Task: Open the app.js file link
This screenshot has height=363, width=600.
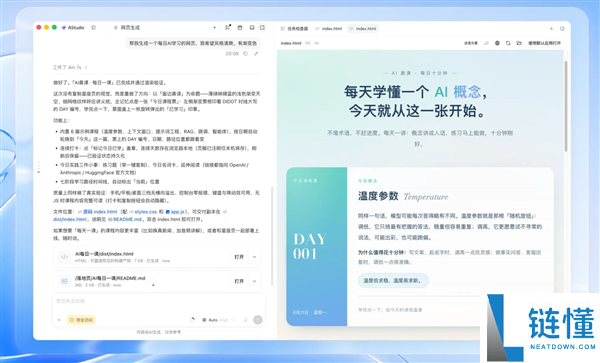Action: click(x=175, y=212)
